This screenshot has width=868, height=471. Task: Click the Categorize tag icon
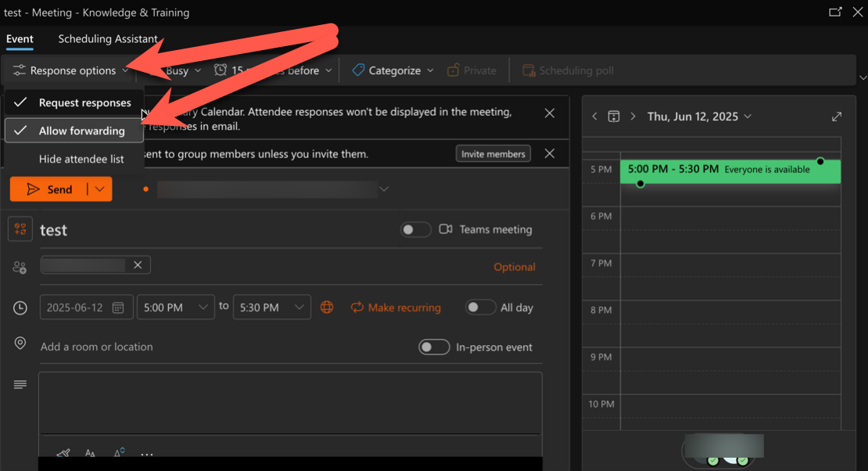click(x=358, y=70)
